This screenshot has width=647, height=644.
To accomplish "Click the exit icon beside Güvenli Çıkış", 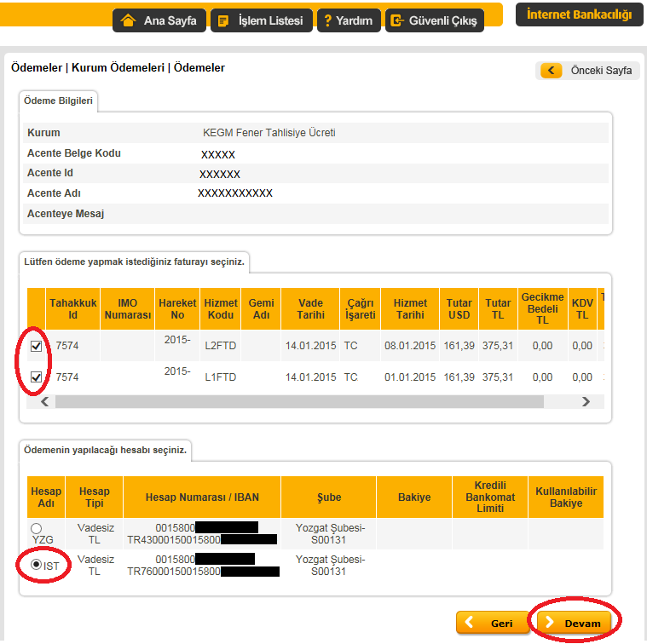I will pos(396,20).
